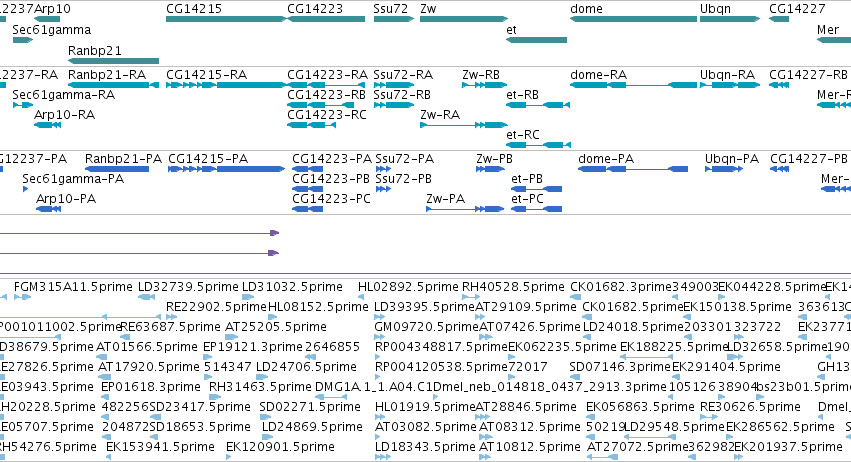Click the Ssu72-PB protein label

pos(404,179)
